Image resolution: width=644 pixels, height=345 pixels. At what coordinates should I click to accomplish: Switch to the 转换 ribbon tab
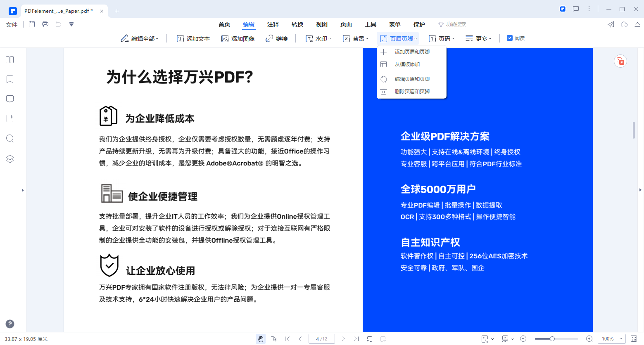coord(297,24)
